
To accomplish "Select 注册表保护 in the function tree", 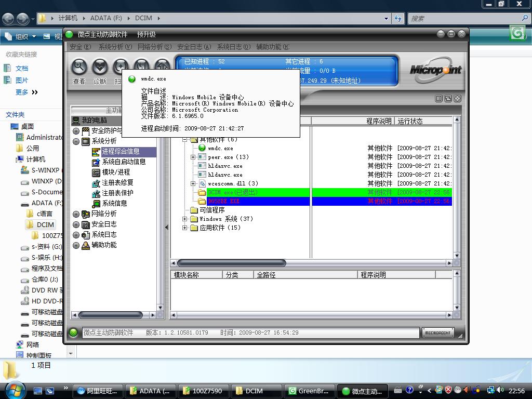I will coord(117,193).
